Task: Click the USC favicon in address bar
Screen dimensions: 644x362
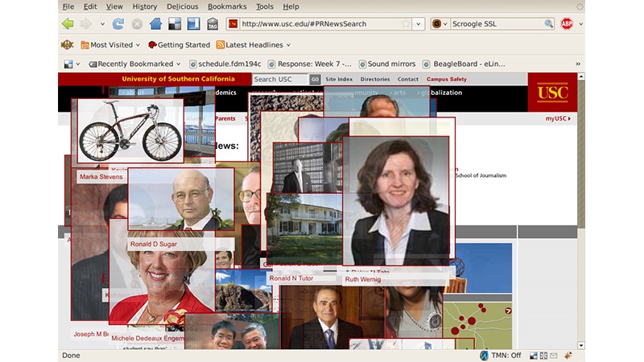Action: [233, 24]
